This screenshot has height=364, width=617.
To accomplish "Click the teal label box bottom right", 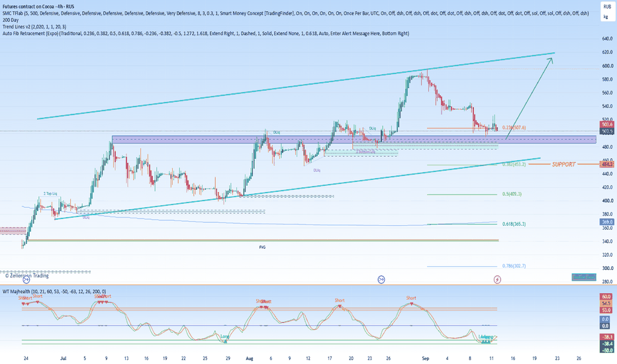I will click(x=583, y=277).
